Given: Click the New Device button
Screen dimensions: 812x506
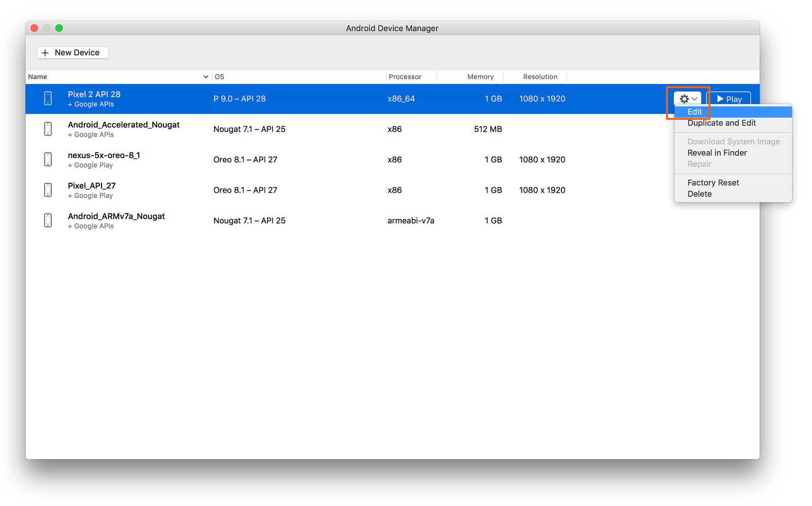Looking at the screenshot, I should click(73, 53).
